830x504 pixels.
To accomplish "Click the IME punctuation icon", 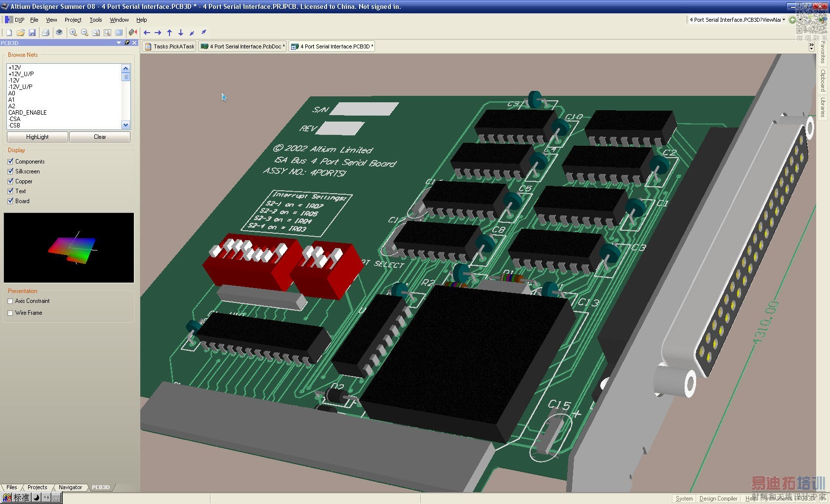I will pos(46,498).
